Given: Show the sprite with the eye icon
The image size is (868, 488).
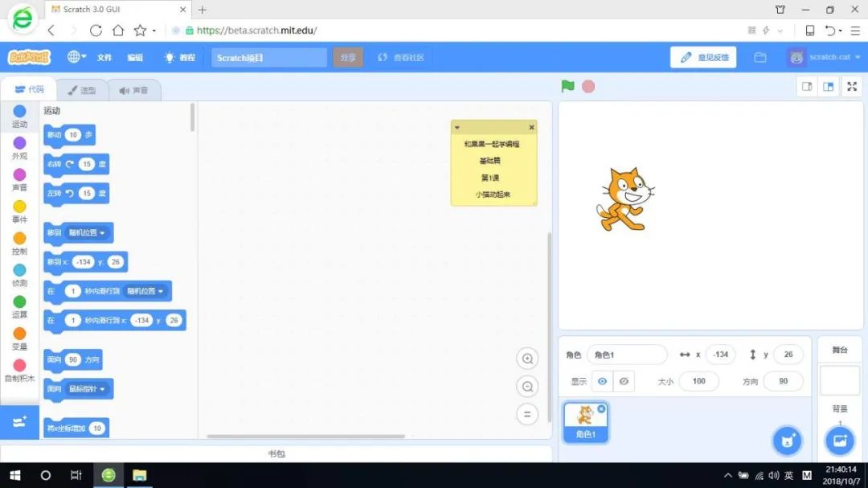Looking at the screenshot, I should [x=602, y=381].
